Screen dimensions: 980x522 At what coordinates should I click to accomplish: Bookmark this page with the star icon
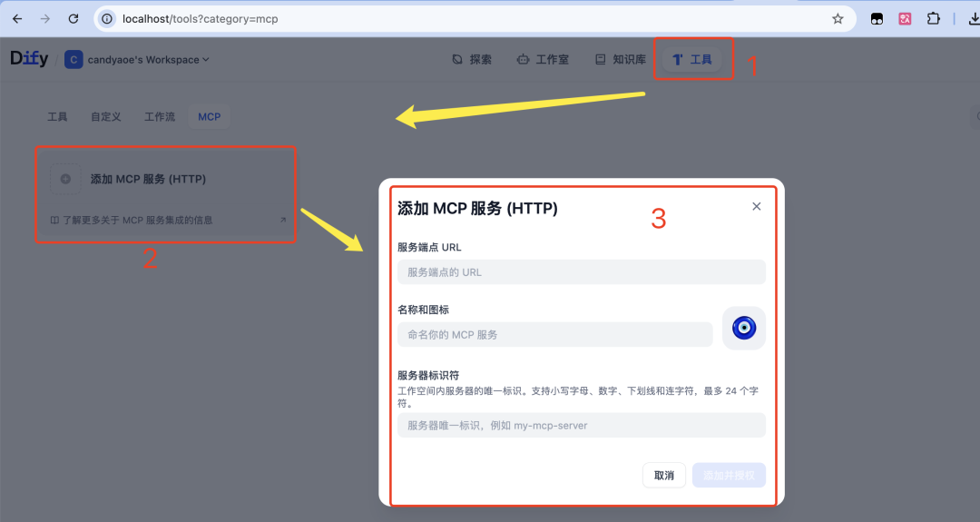tap(838, 19)
